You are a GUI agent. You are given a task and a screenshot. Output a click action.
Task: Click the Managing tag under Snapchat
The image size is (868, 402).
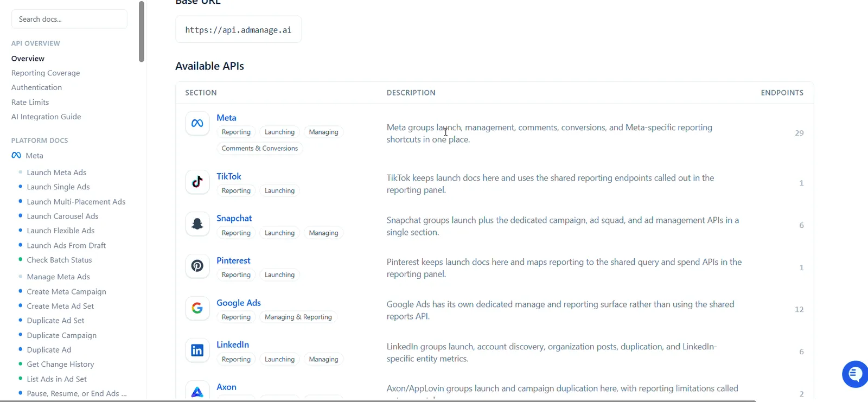click(323, 233)
